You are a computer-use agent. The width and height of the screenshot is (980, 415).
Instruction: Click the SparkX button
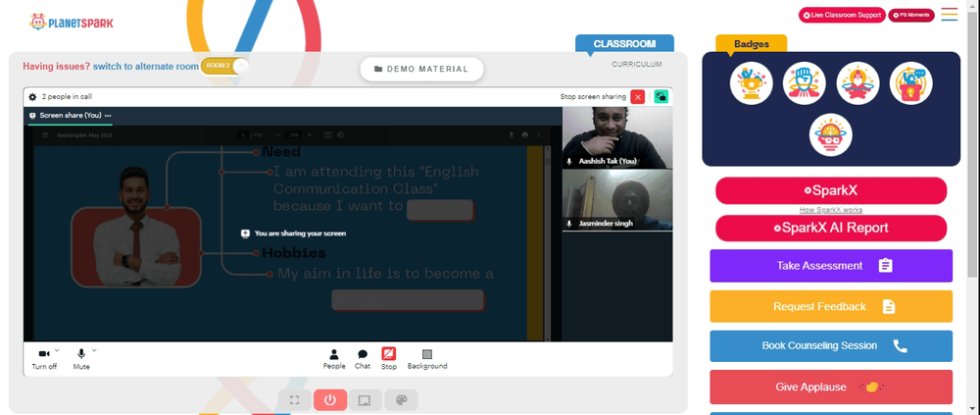(x=831, y=190)
